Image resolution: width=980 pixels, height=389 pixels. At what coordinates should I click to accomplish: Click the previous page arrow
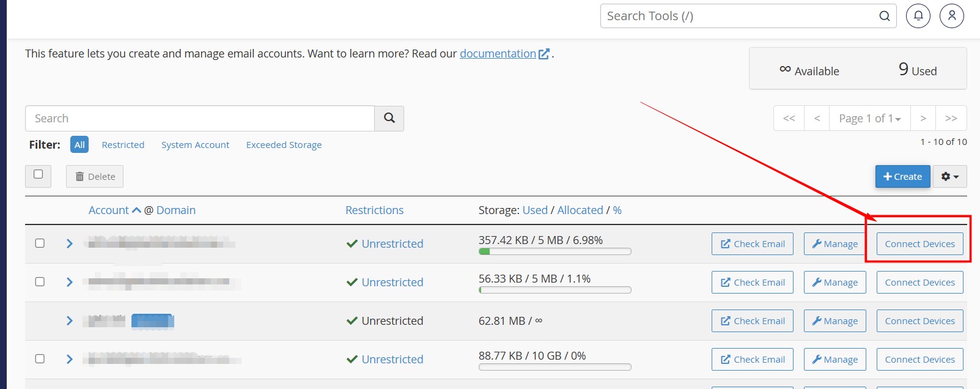[817, 118]
